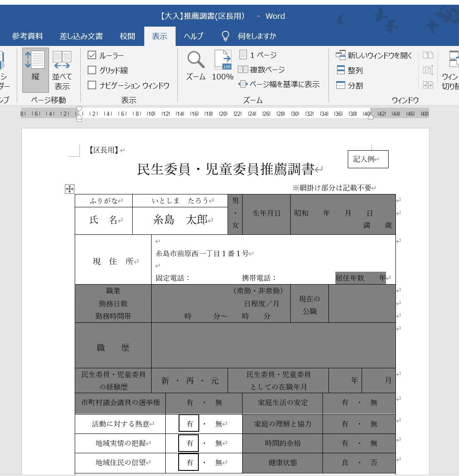
Task: Arrange windows with 整列
Action: click(x=350, y=70)
